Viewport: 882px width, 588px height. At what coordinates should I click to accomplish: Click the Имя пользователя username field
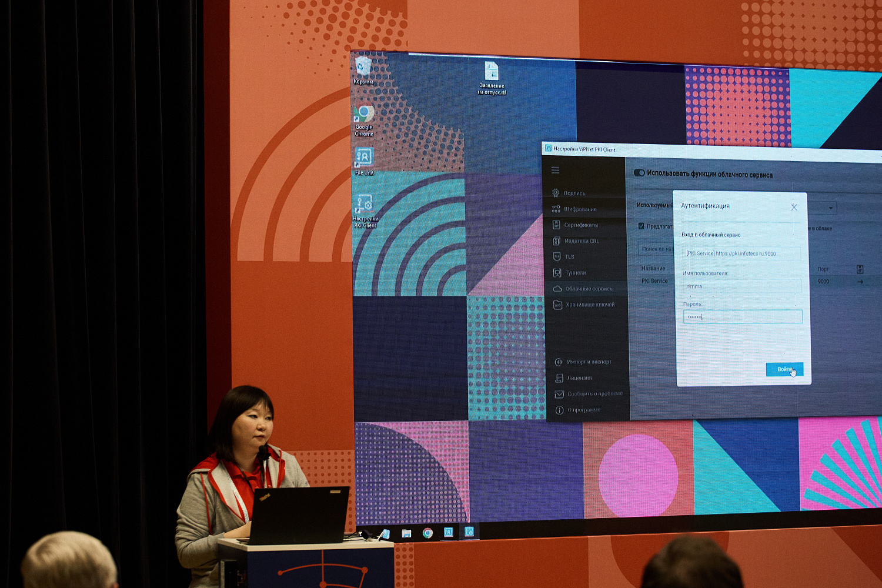point(742,286)
